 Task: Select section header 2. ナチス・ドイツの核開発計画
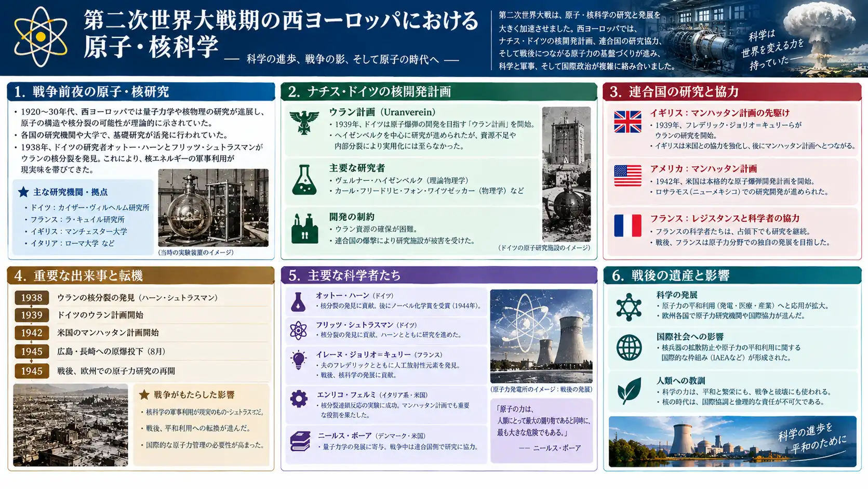click(439, 91)
